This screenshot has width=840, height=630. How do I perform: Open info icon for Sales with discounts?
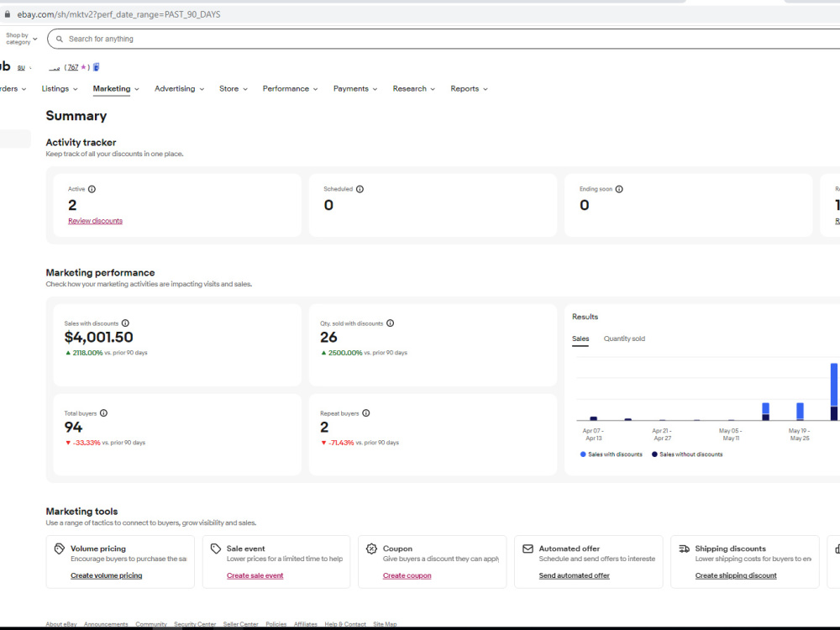click(x=125, y=323)
